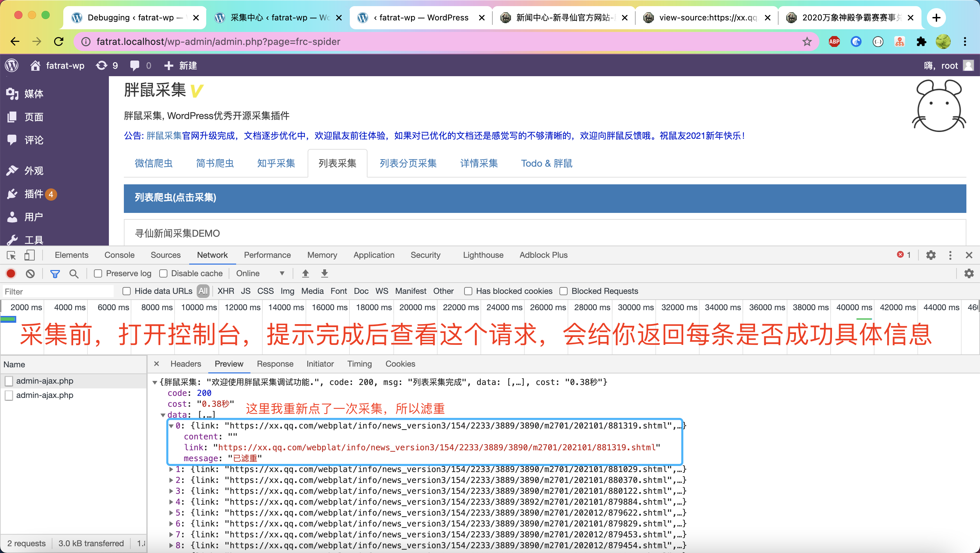Check Hide data URLs
The height and width of the screenshot is (553, 980).
click(127, 291)
